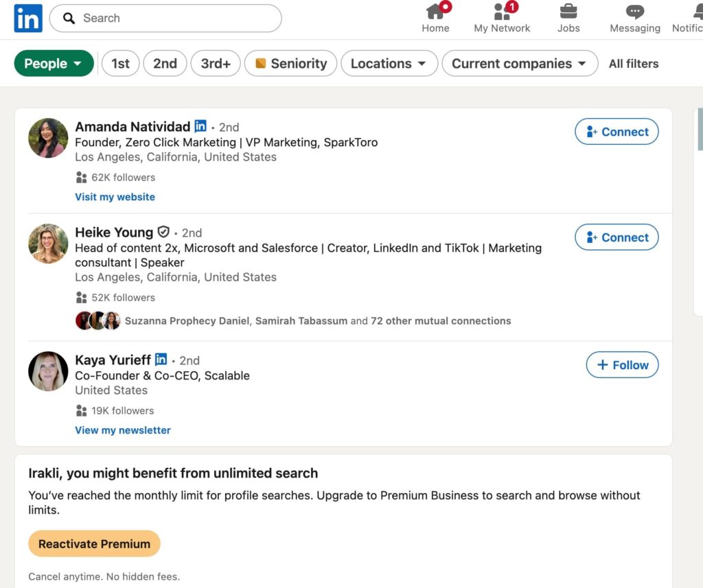Click the LinkedIn logo icon
The width and height of the screenshot is (703, 588).
click(27, 18)
